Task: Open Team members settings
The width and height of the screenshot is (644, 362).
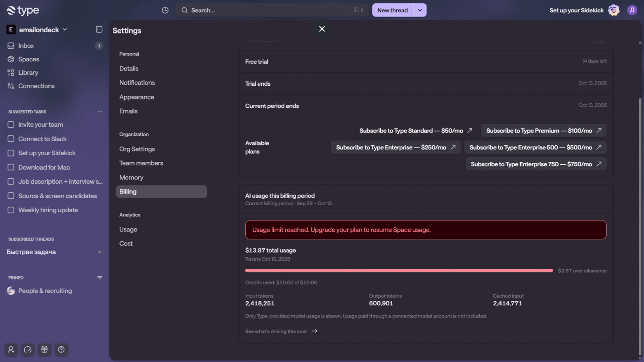Action: click(x=161, y=163)
